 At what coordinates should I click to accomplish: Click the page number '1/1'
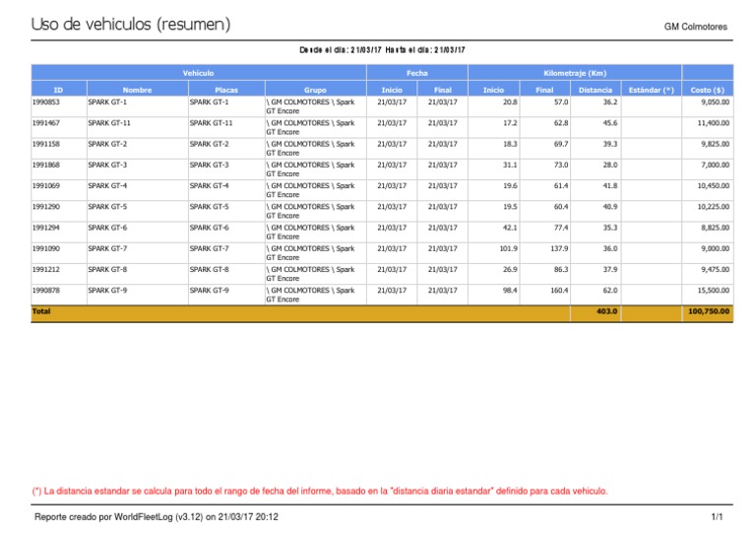tap(717, 516)
